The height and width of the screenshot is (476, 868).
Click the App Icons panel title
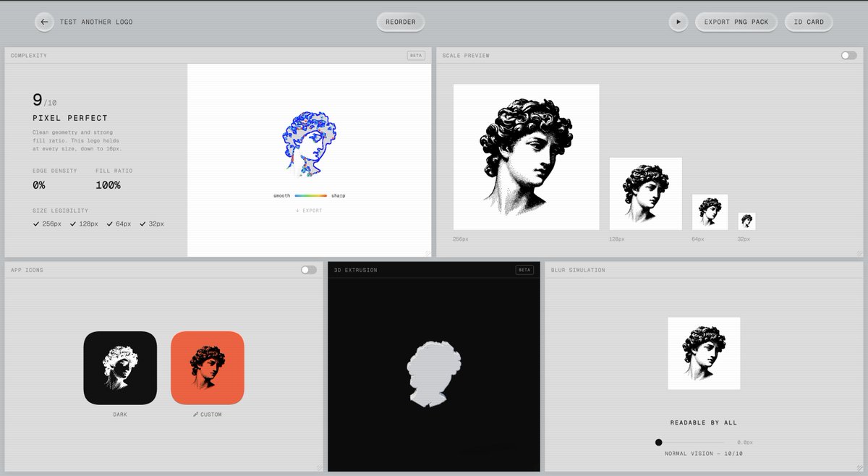(x=27, y=270)
